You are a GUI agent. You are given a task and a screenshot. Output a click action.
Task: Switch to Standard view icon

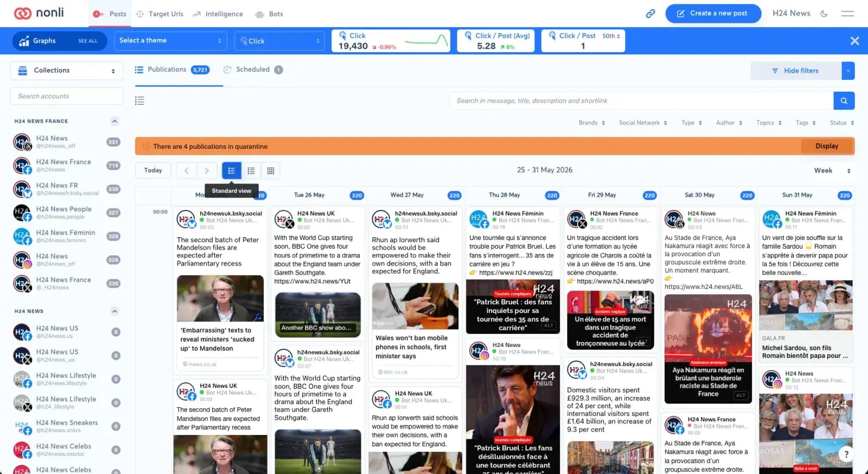[x=231, y=170]
